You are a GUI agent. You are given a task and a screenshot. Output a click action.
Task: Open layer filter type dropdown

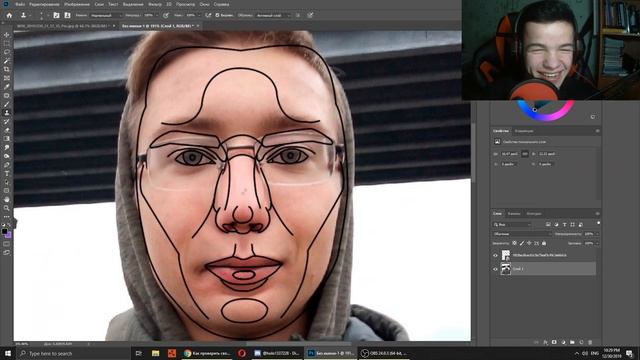pyautogui.click(x=512, y=224)
